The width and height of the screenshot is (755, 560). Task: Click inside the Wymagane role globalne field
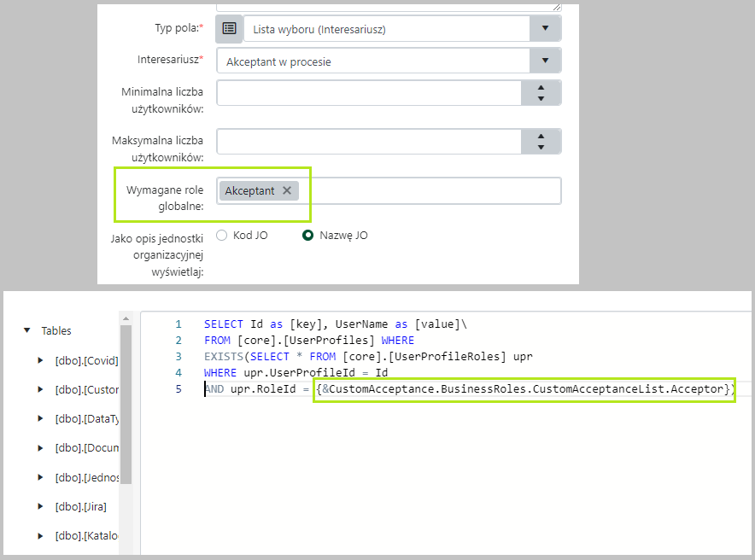pyautogui.click(x=427, y=191)
